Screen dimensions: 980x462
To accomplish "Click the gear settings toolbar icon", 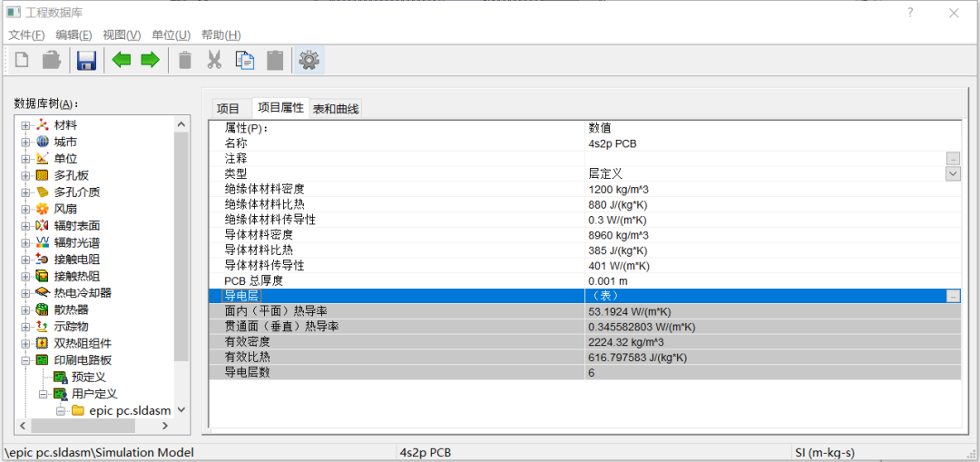I will 309,60.
